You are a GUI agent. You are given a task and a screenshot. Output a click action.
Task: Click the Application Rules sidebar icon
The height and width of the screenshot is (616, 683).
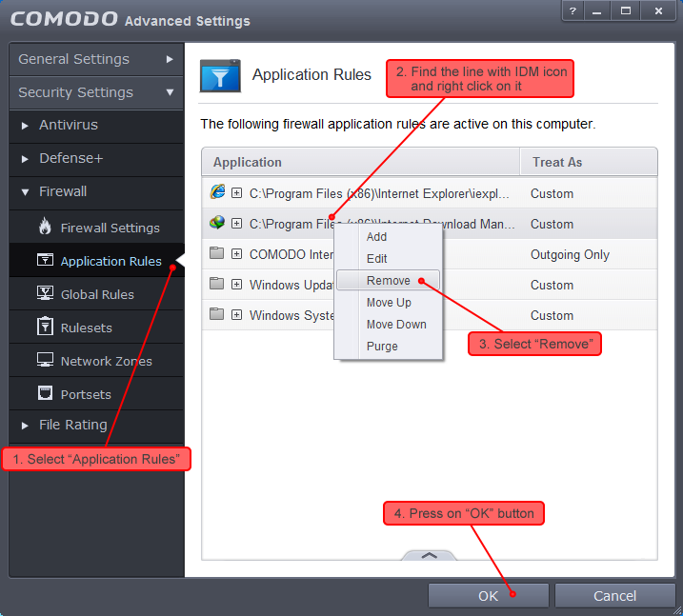[45, 260]
